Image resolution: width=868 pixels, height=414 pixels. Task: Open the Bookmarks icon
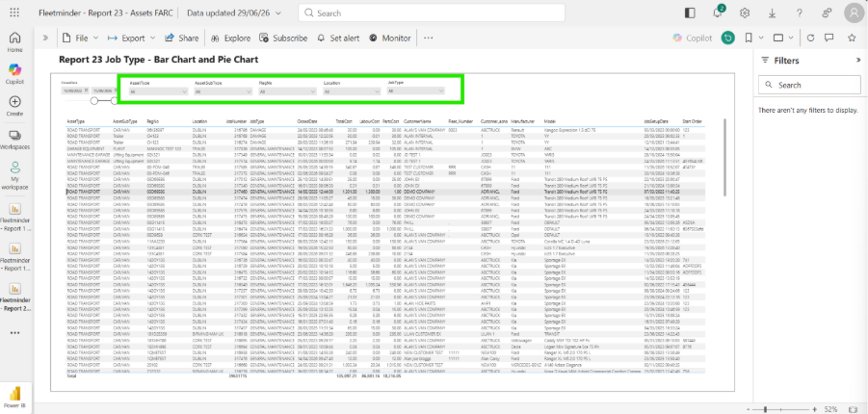click(749, 39)
